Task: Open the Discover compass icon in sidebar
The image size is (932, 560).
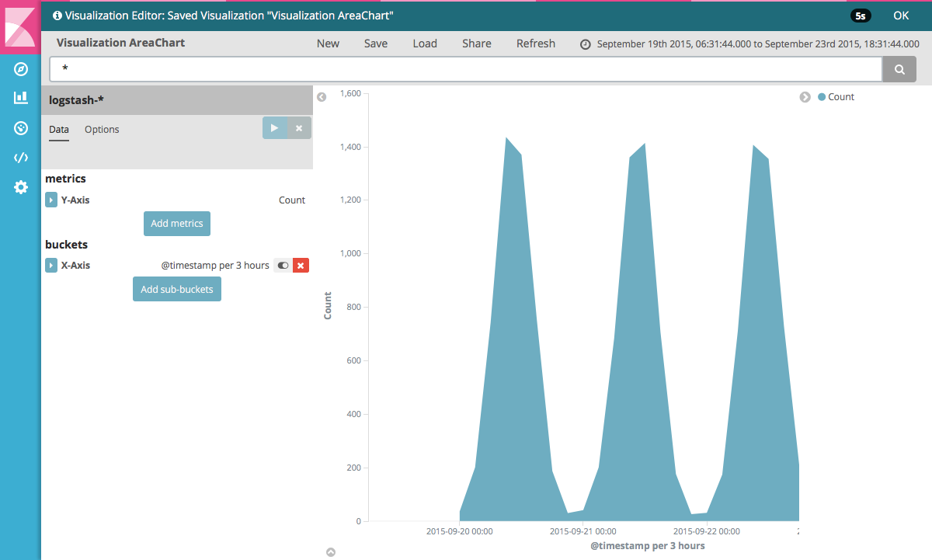Action: 21,69
